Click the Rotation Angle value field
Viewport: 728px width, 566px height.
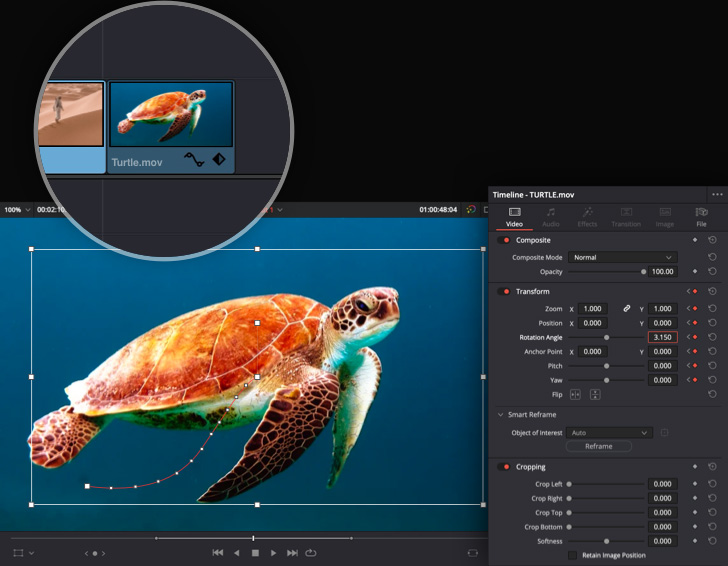[662, 338]
